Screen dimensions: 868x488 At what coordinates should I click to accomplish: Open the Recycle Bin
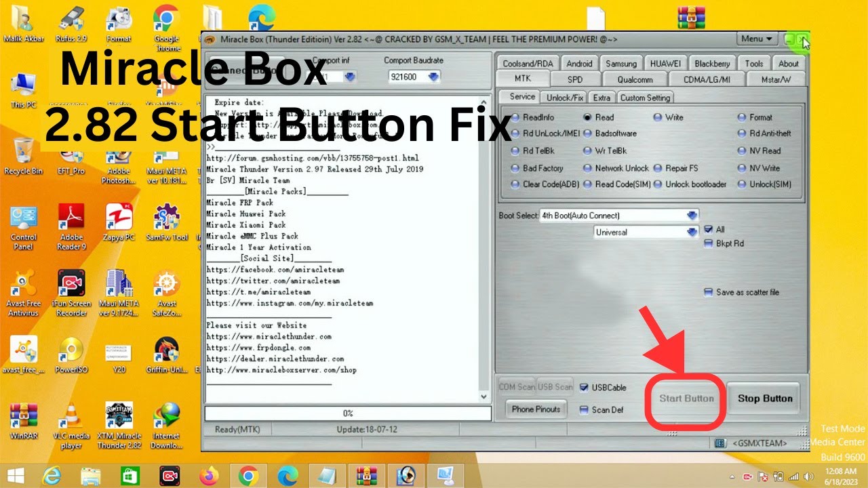click(x=24, y=157)
